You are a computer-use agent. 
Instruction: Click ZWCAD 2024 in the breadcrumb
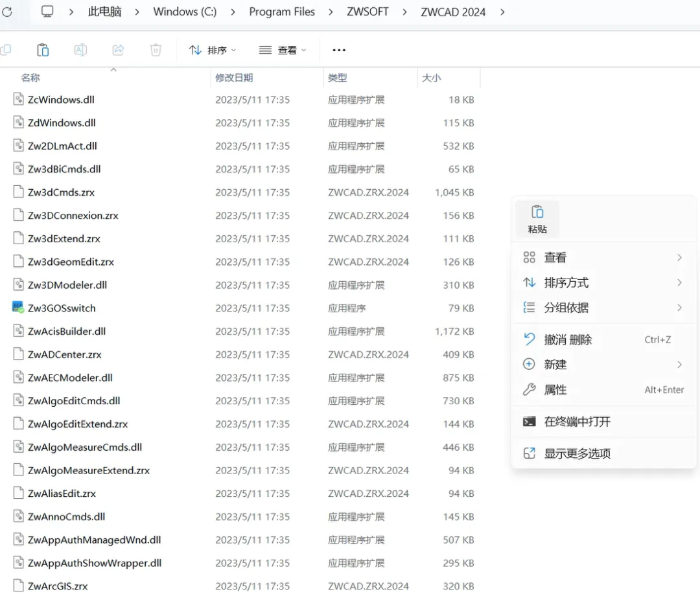coord(452,12)
